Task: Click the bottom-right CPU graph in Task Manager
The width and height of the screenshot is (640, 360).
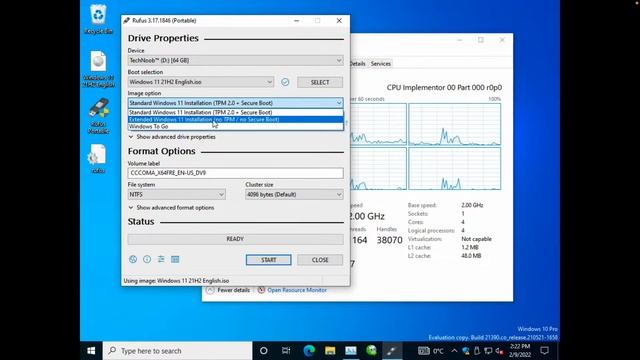Action: (455, 169)
